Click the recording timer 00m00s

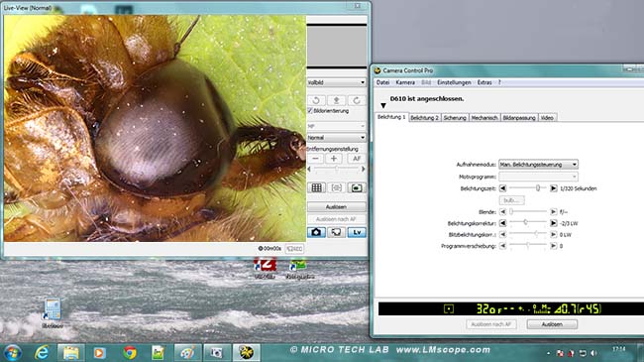[269, 249]
